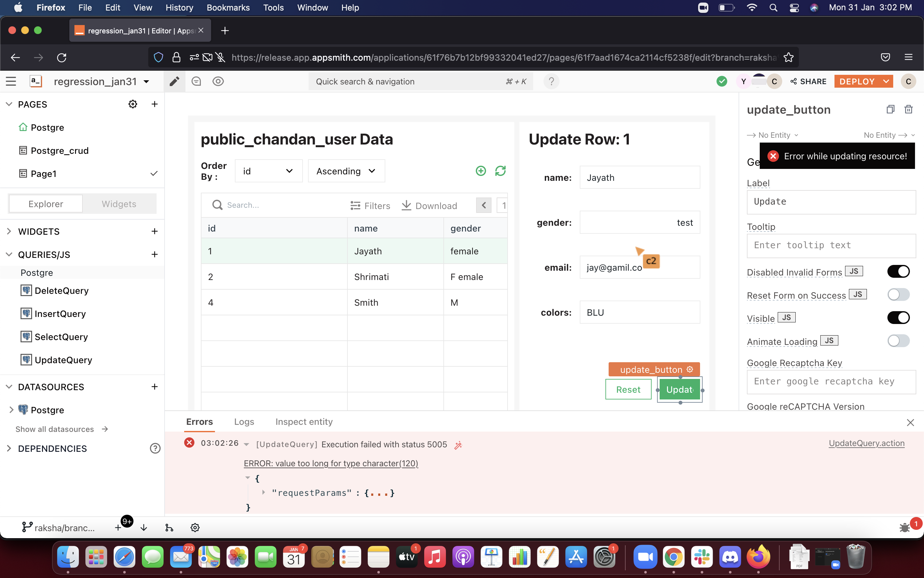Add a new query/JS plus icon
This screenshot has height=578, width=924.
coord(154,254)
